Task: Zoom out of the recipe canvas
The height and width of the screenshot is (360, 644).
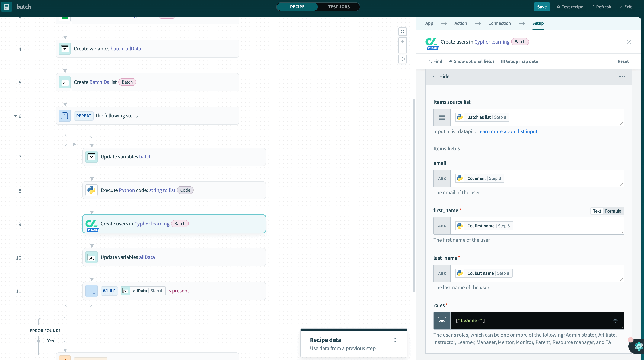Action: point(402,49)
